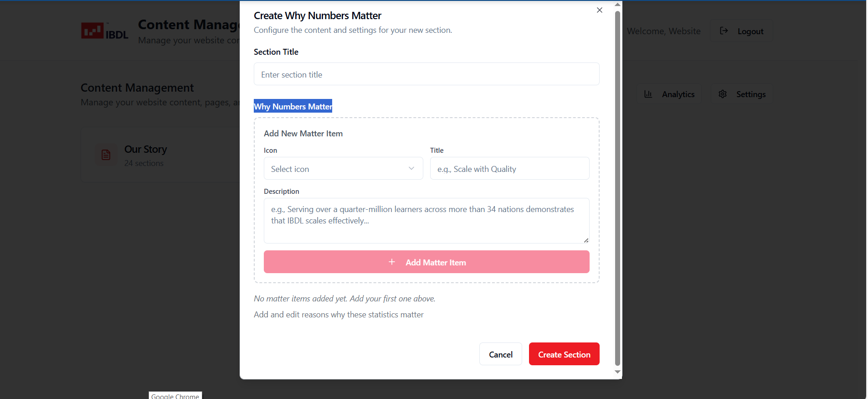Click the IBDL logo

click(104, 31)
